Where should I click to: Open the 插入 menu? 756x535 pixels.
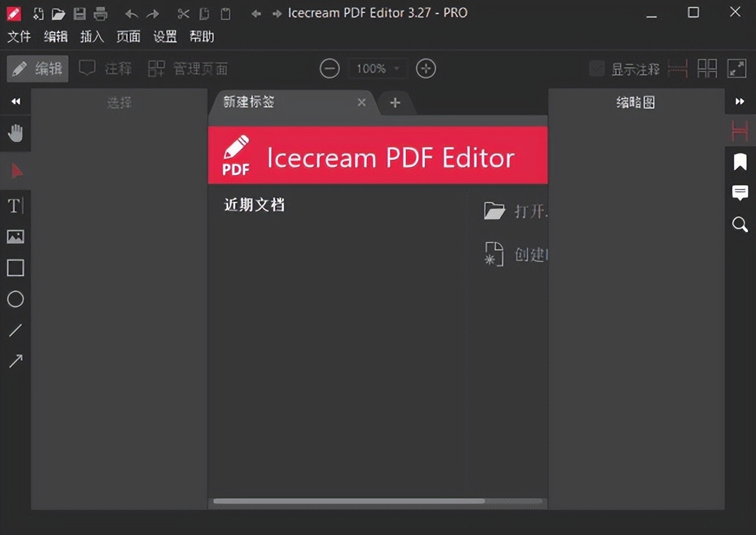pyautogui.click(x=92, y=37)
